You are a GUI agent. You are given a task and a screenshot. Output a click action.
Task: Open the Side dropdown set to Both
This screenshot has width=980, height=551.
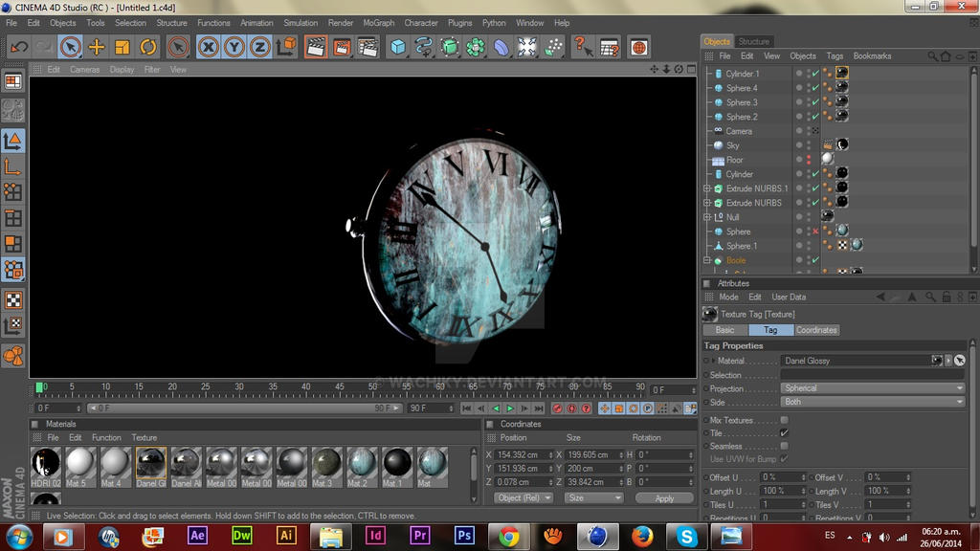(872, 402)
